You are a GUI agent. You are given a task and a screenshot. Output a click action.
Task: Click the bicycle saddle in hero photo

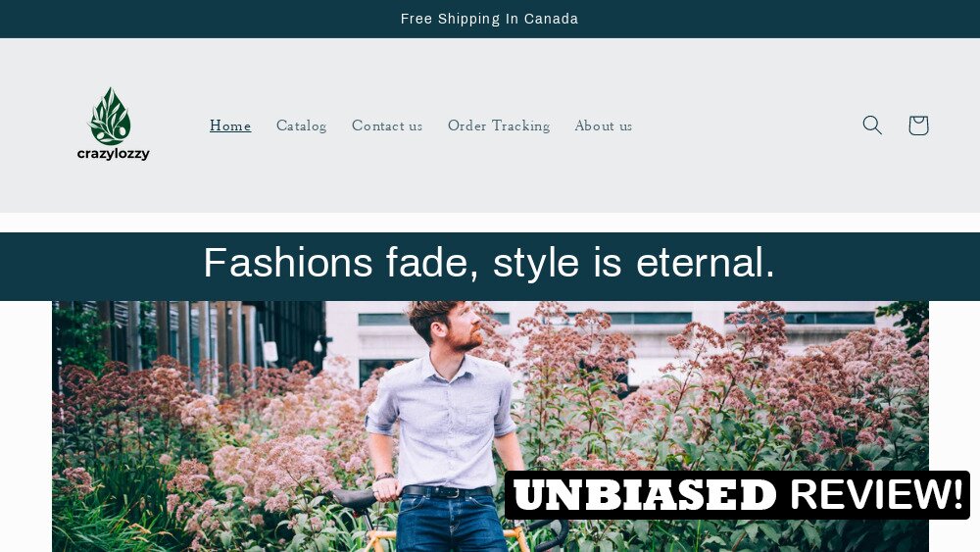[354, 498]
